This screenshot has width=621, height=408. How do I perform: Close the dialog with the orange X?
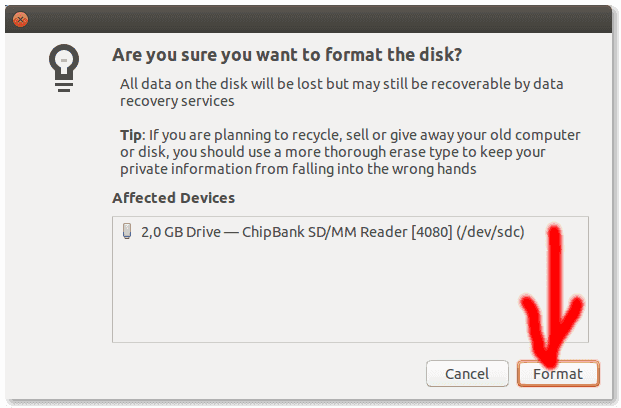point(20,19)
